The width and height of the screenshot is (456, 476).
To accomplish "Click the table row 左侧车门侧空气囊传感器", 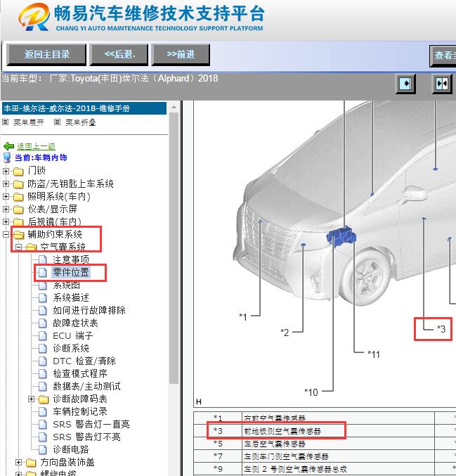I will (325, 456).
